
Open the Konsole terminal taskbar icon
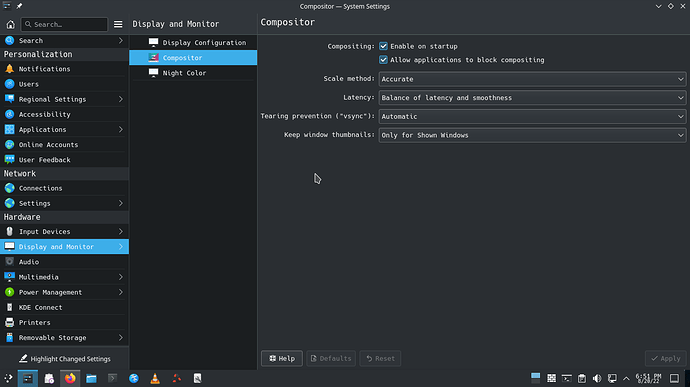coord(112,378)
